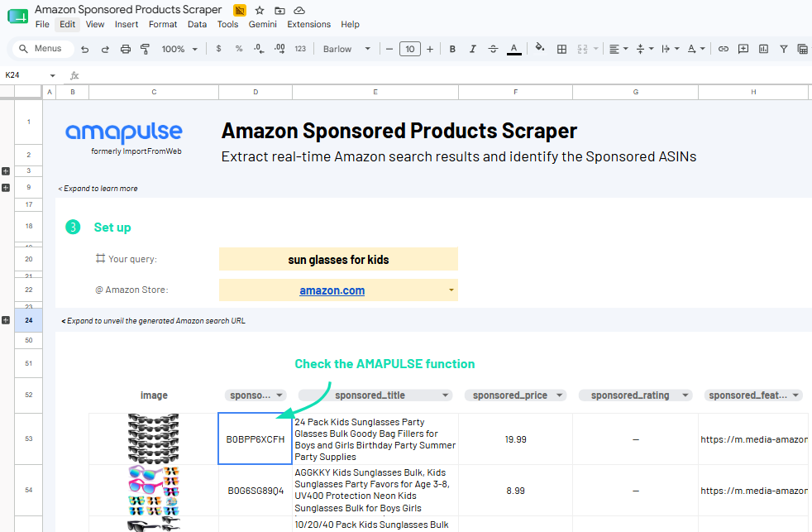This screenshot has width=812, height=532.
Task: Open text rotation options
Action: pos(696,49)
